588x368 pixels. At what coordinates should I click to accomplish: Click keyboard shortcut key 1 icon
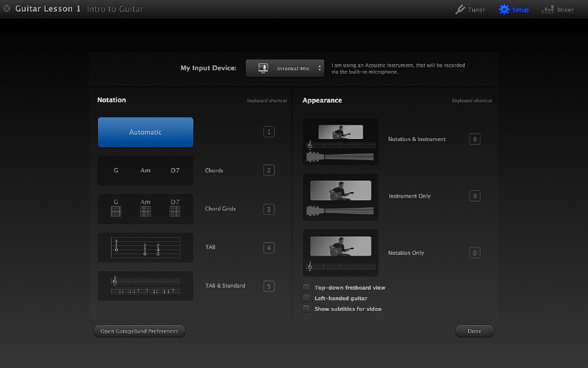[x=269, y=132]
